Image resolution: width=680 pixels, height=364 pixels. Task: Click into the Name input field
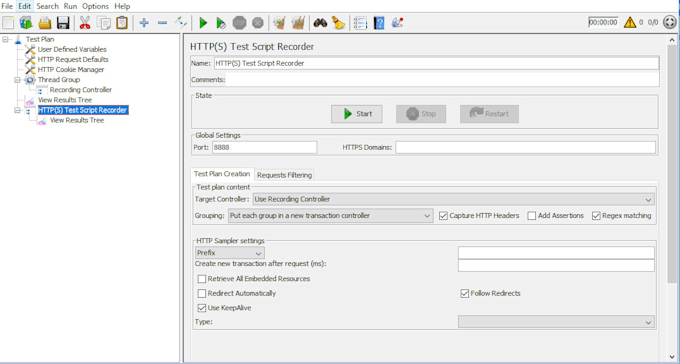[436, 63]
